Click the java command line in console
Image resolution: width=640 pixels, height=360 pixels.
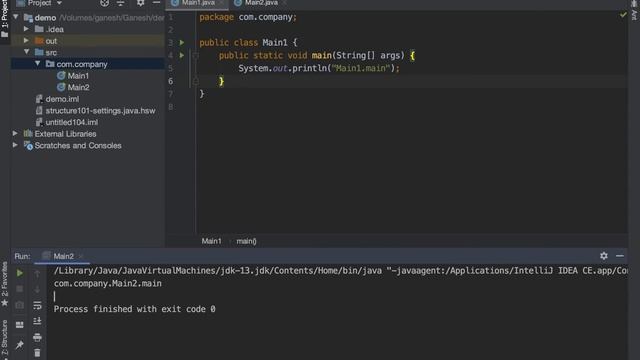click(340, 271)
